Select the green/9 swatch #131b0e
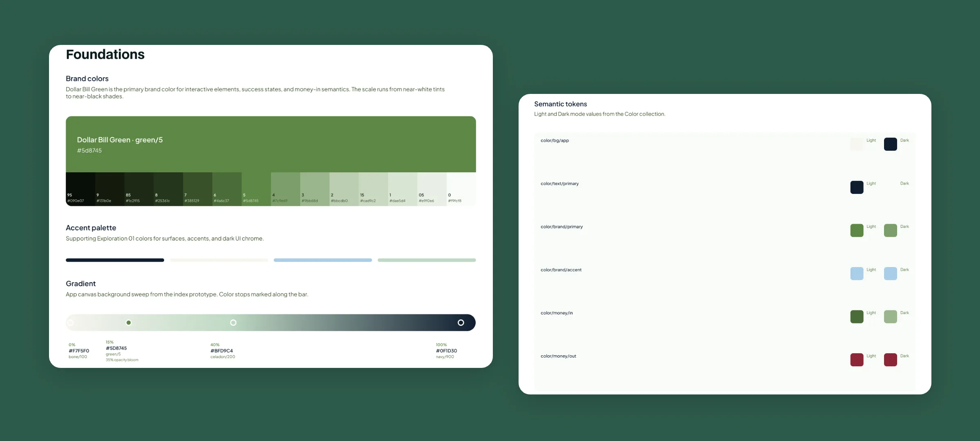The image size is (980, 441). 110,189
